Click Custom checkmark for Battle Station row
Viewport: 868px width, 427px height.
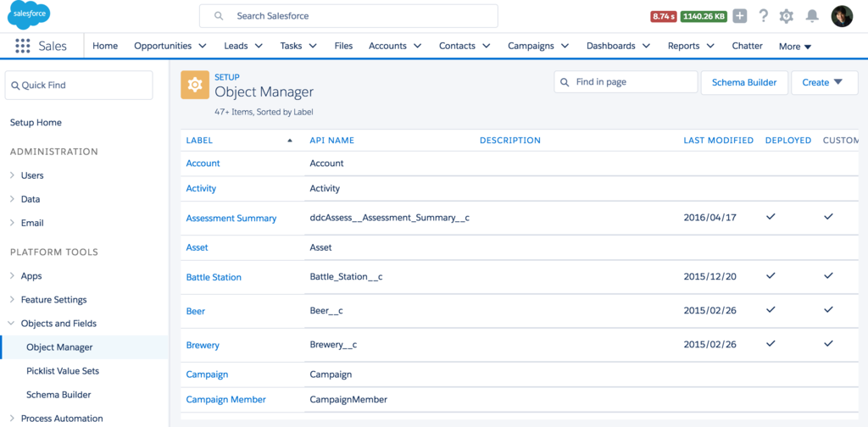click(x=828, y=276)
